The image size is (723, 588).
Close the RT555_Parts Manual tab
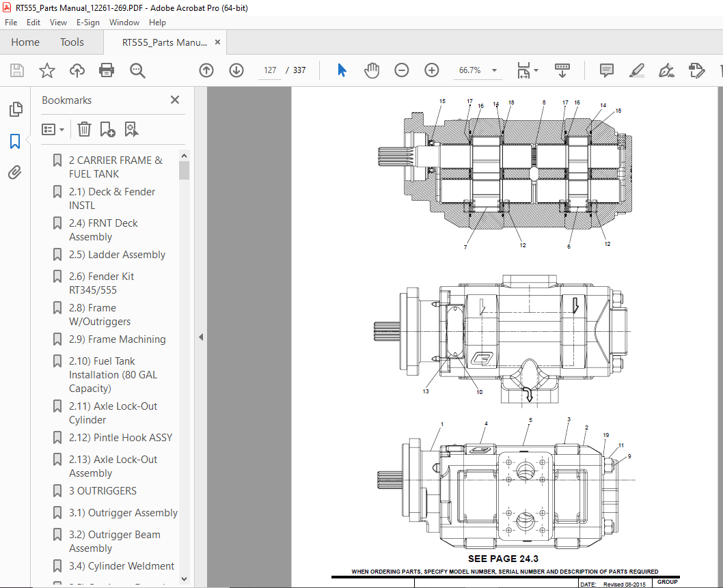point(217,42)
